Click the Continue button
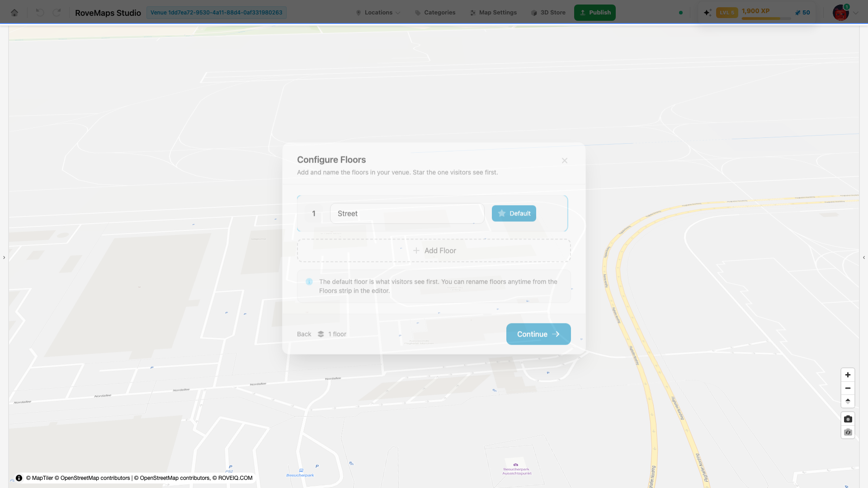The image size is (868, 488). coord(538,334)
